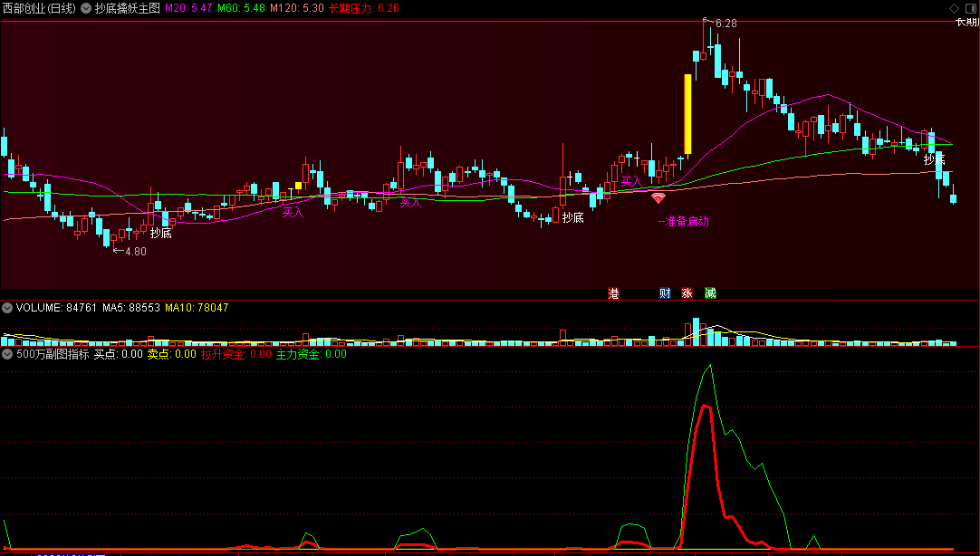The image size is (980, 556).
Task: Click the 西部创业(日线) stock title
Action: coord(39,8)
